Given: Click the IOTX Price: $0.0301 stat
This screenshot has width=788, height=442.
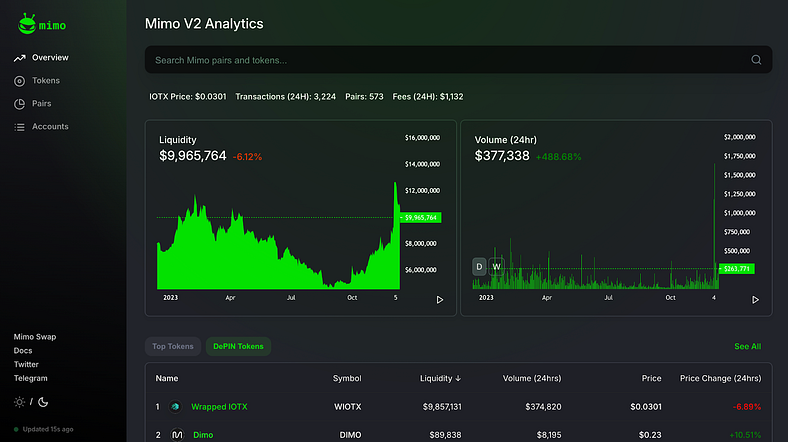Looking at the screenshot, I should coord(187,96).
